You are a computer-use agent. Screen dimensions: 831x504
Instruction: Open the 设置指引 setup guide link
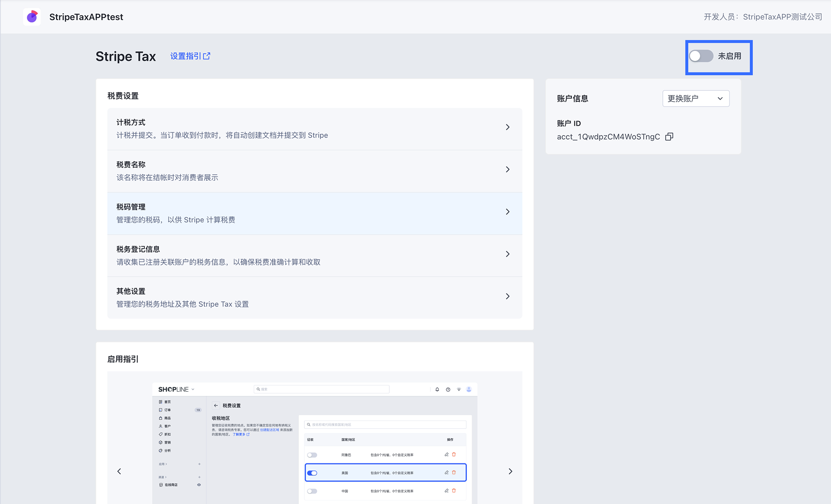[190, 56]
